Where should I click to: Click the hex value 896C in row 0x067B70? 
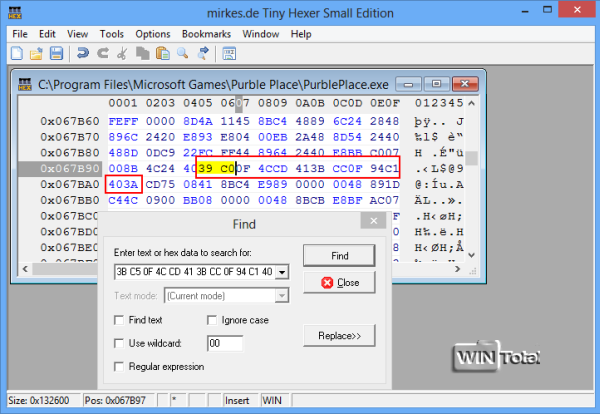[x=123, y=137]
